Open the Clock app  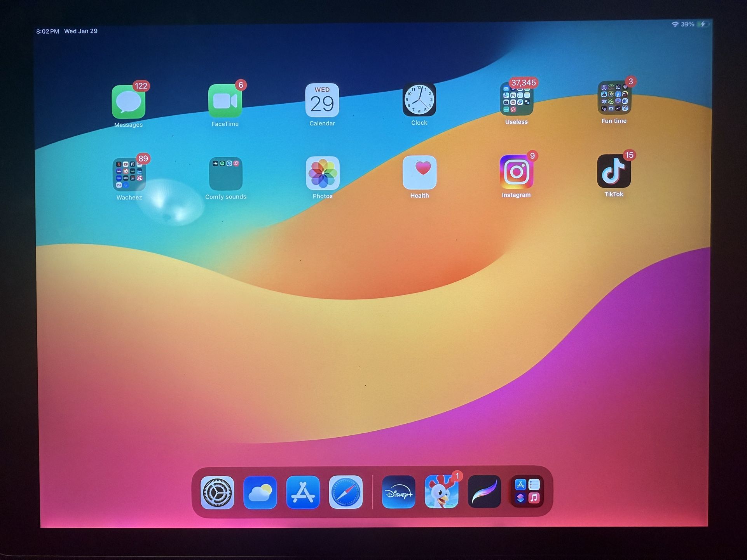tap(419, 101)
